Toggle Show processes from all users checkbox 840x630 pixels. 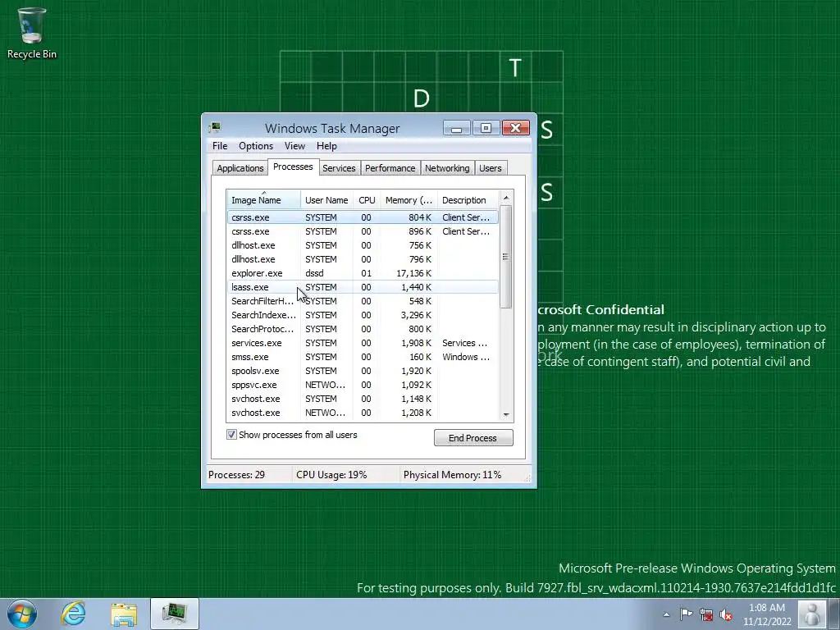pyautogui.click(x=231, y=435)
